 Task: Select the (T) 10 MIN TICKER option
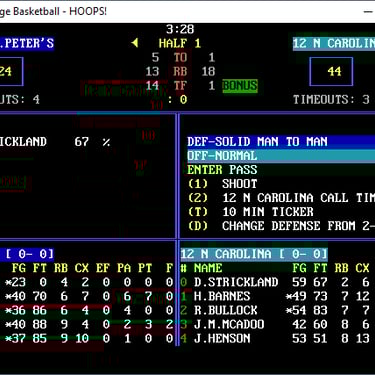[x=250, y=212]
